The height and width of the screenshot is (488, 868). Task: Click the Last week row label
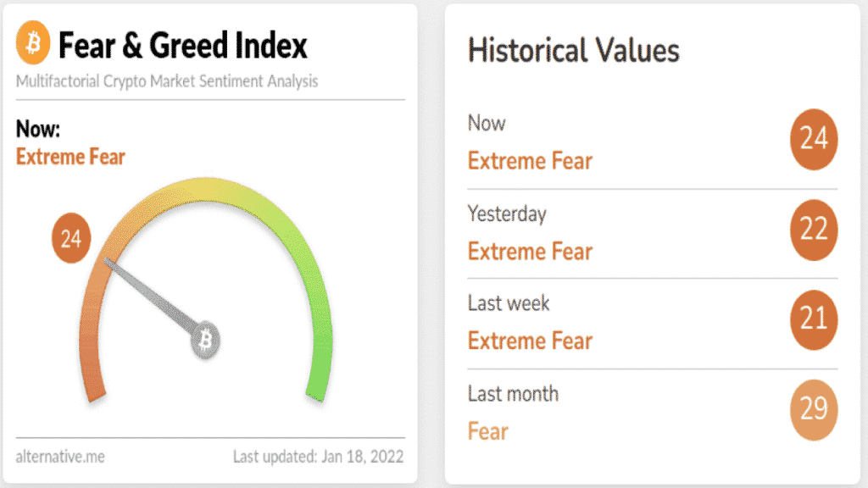509,303
